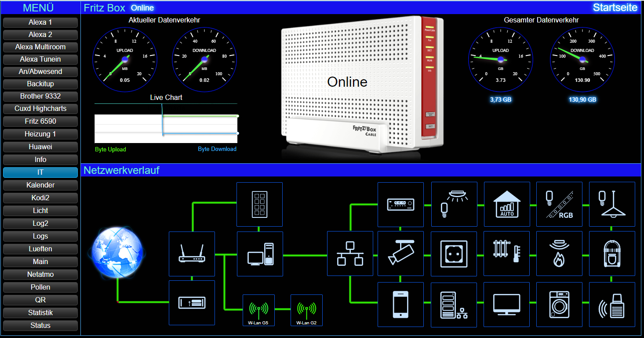Open Logs view
Viewport: 644px width, 338px height.
click(40, 236)
